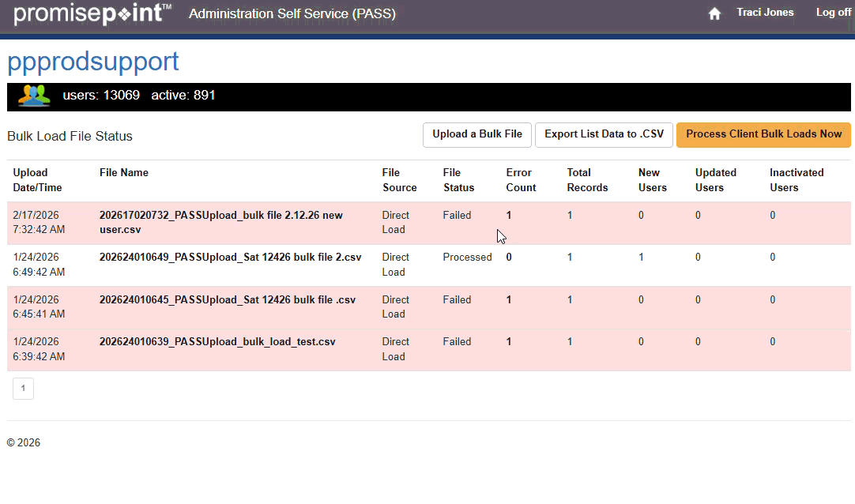Screen dimensions: 855x504
Task: Click the Upload Date/Time column header
Action: (37, 180)
